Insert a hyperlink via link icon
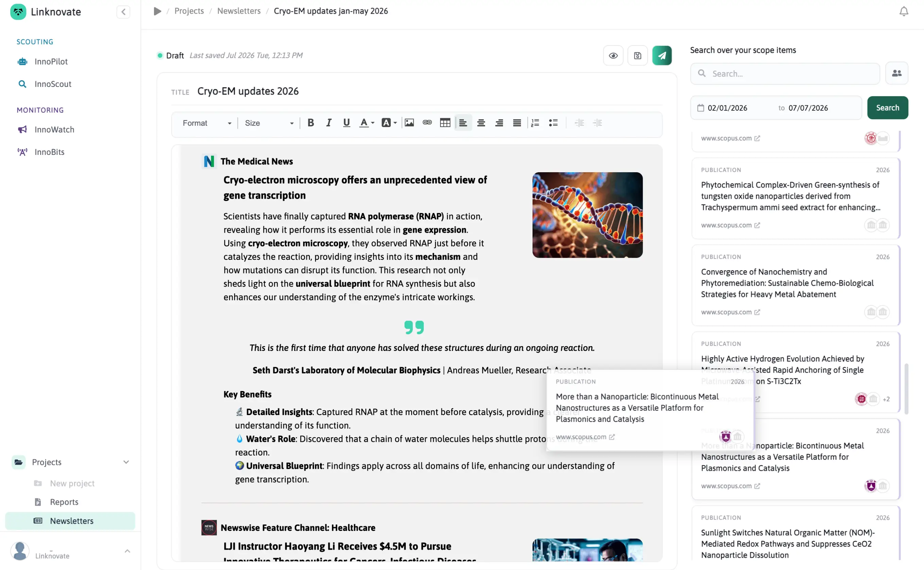This screenshot has width=924, height=570. tap(427, 123)
